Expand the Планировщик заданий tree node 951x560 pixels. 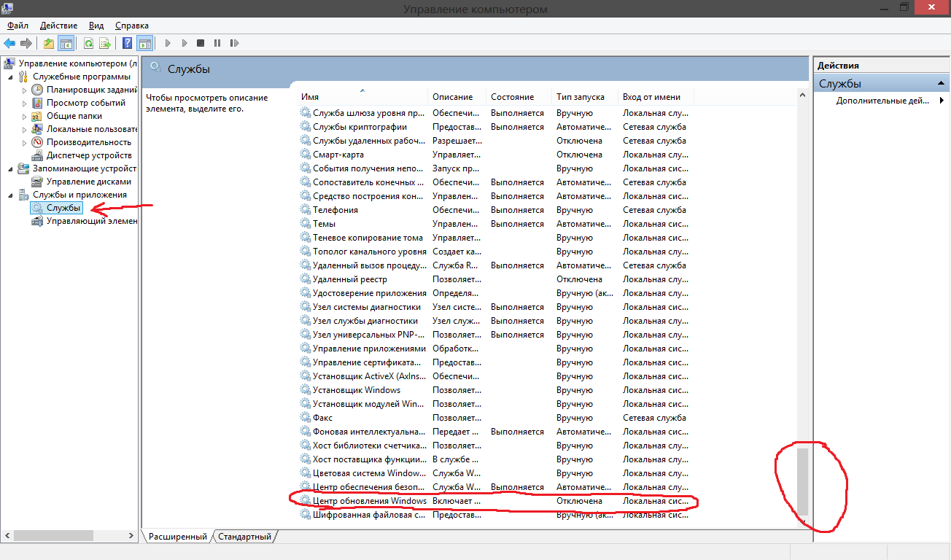(x=25, y=90)
